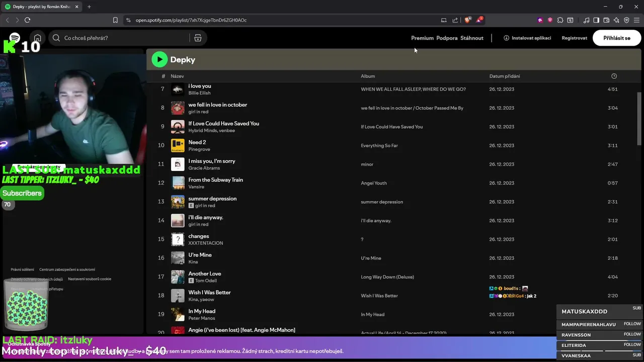The image size is (644, 362).
Task: Click the install app screen-cast icon in address bar
Action: point(444,20)
